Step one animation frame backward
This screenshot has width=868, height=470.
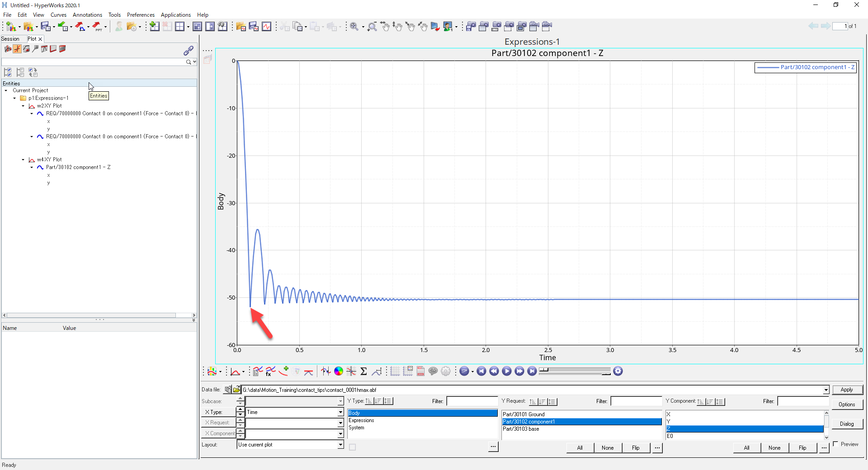[494, 371]
